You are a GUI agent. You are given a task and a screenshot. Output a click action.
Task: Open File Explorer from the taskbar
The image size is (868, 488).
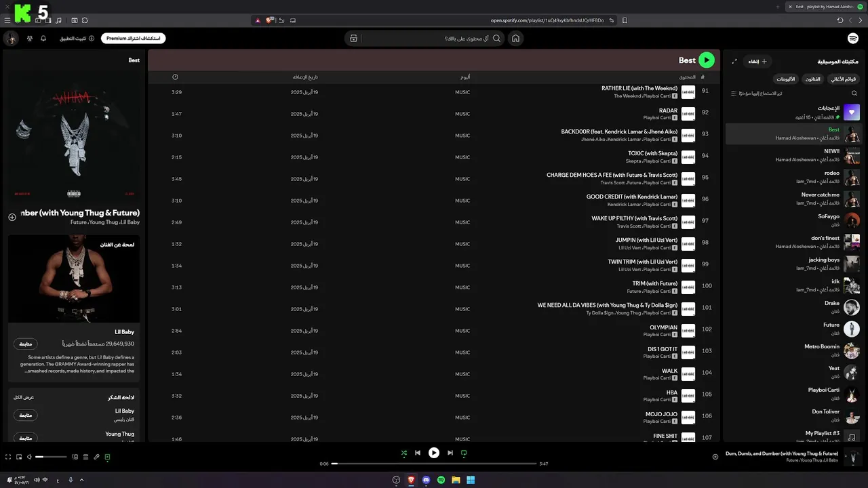pyautogui.click(x=456, y=480)
